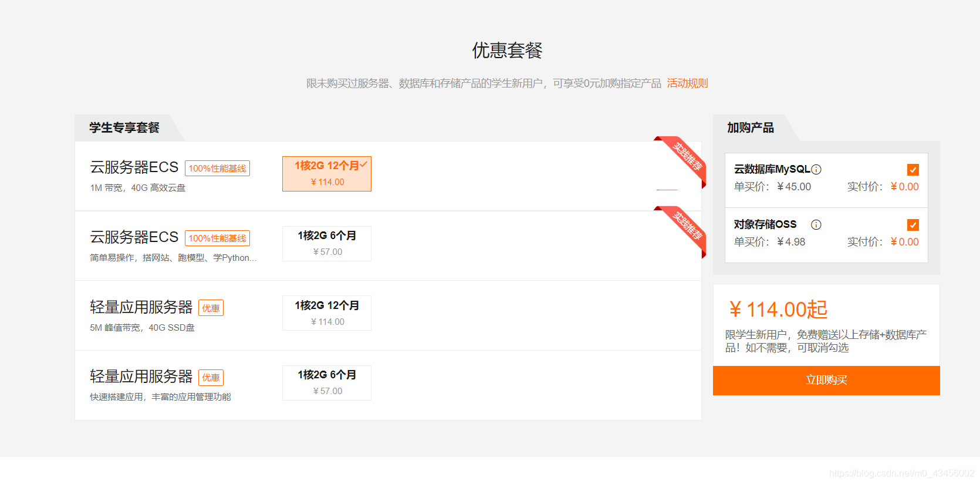Click the OSS 单买价 ¥4.98 value
Screen dimensions: 980x484
point(791,242)
